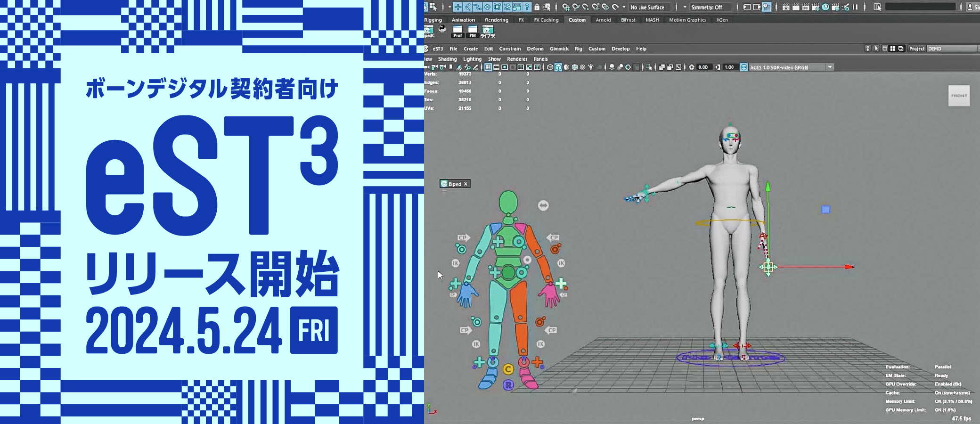Click the lighting bulb icon in viewport toolbar

click(x=591, y=67)
